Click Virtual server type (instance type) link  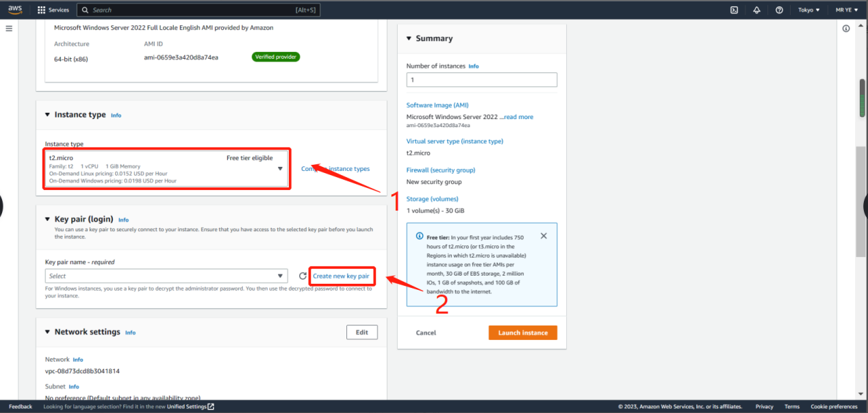pos(455,142)
